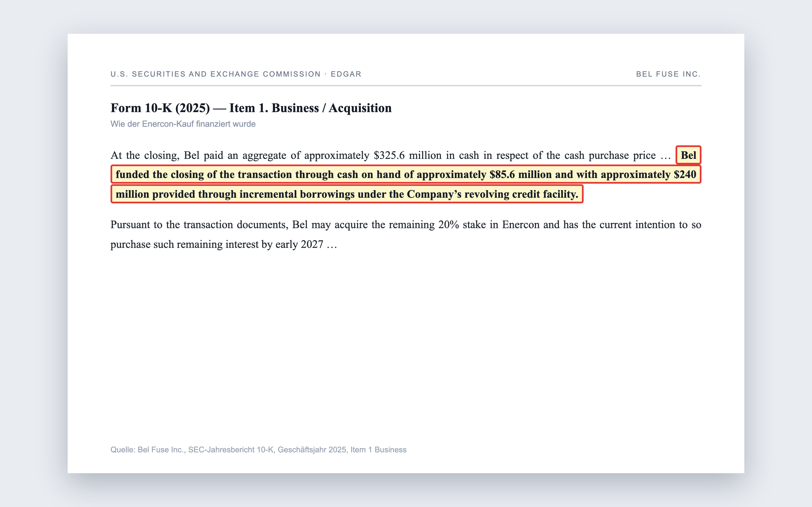Click 'Geschäftsjahr 2025' in the footer
This screenshot has width=812, height=507.
312,450
